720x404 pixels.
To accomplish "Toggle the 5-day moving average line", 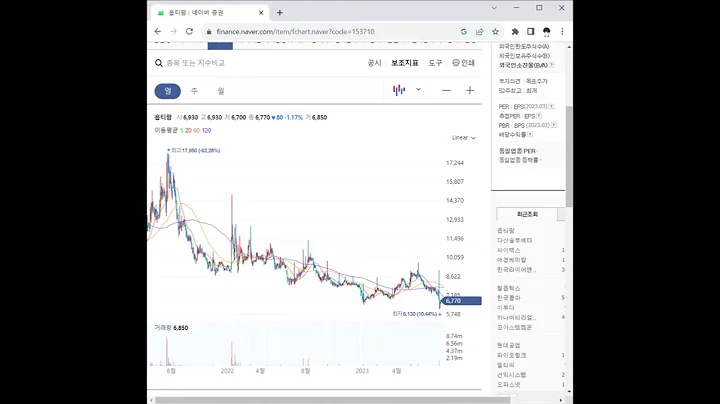I will [x=181, y=130].
